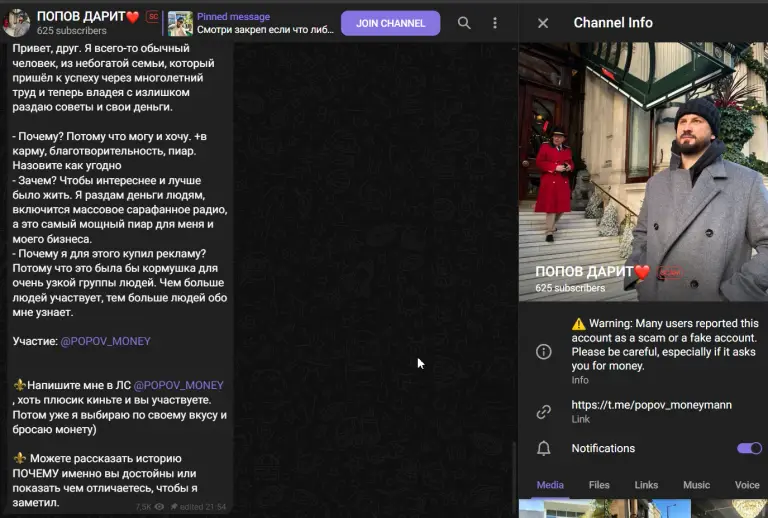This screenshot has height=518, width=768.
Task: Switch to the Links tab
Action: pos(646,485)
